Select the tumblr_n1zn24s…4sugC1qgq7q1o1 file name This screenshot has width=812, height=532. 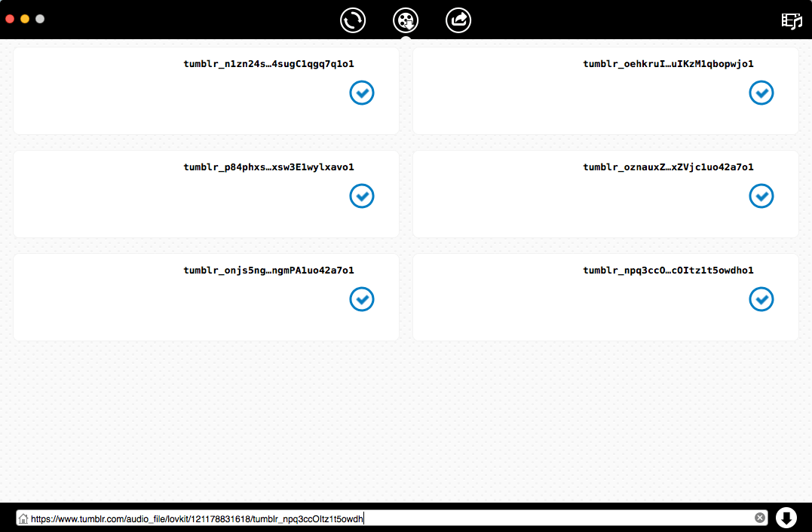[268, 63]
